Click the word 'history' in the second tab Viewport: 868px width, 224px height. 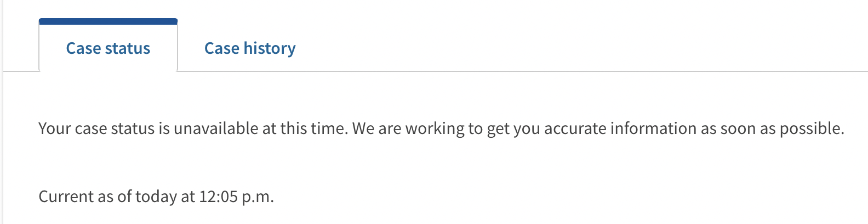click(270, 48)
